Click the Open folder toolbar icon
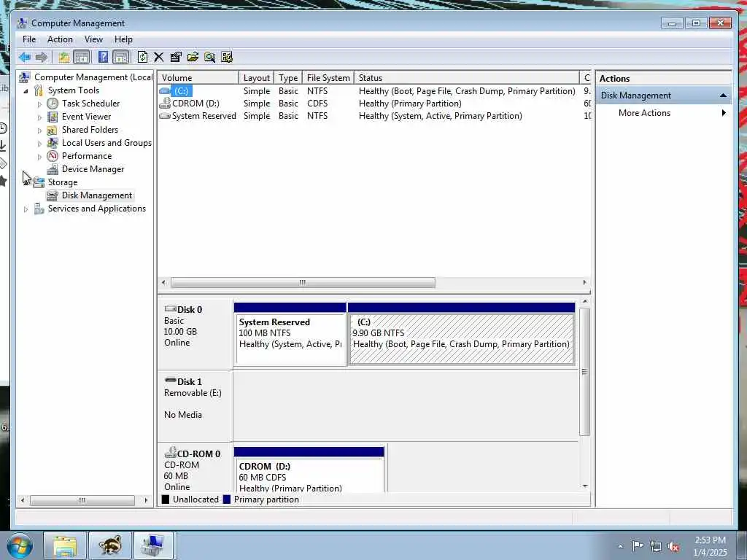 point(193,58)
